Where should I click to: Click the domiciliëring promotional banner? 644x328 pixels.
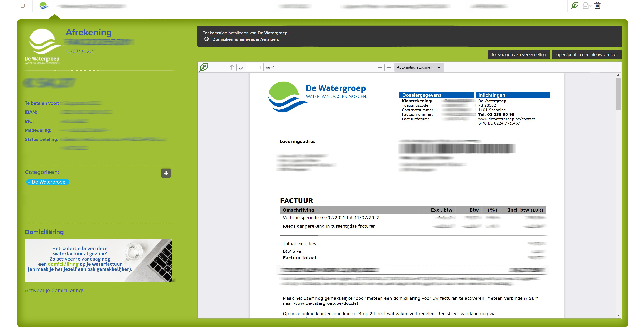tap(98, 261)
